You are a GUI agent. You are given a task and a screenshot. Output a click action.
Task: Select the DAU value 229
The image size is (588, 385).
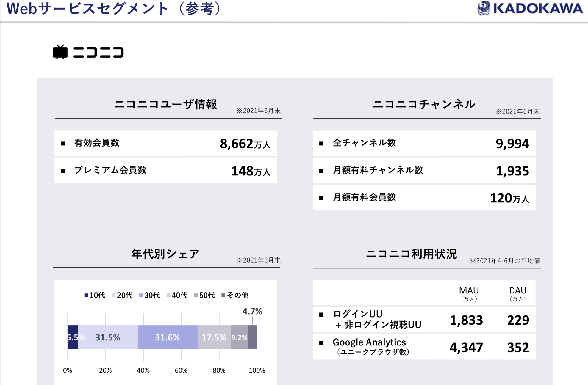(518, 320)
